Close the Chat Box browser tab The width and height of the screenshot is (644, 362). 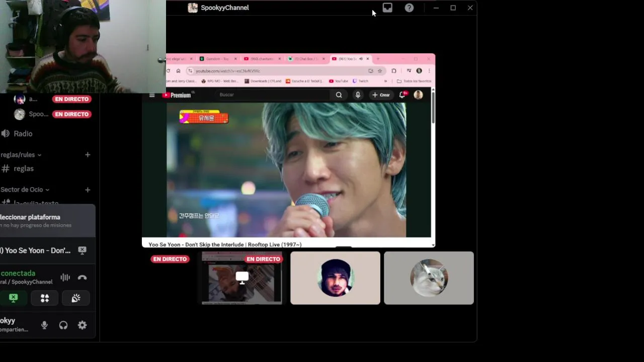click(324, 59)
